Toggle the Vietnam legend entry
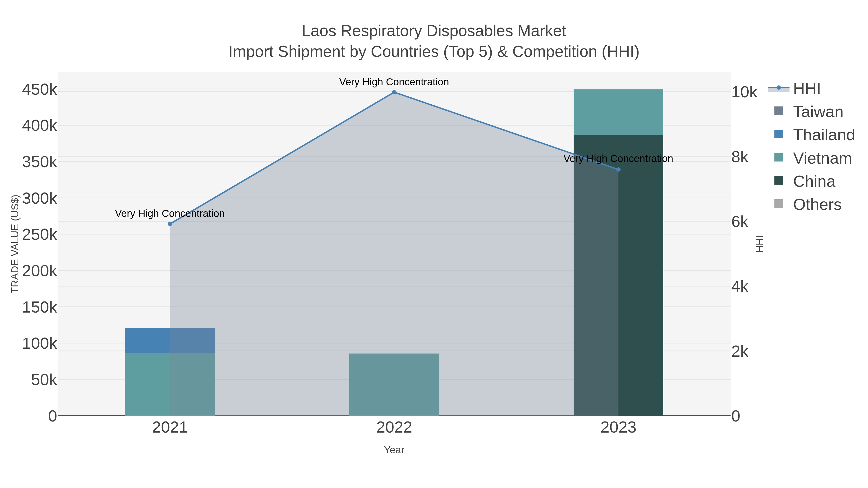 click(813, 158)
